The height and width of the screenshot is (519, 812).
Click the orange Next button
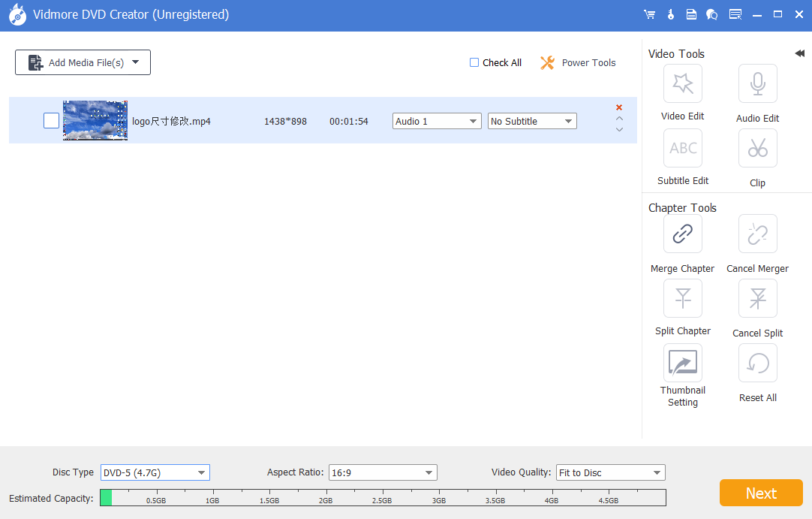(x=761, y=493)
